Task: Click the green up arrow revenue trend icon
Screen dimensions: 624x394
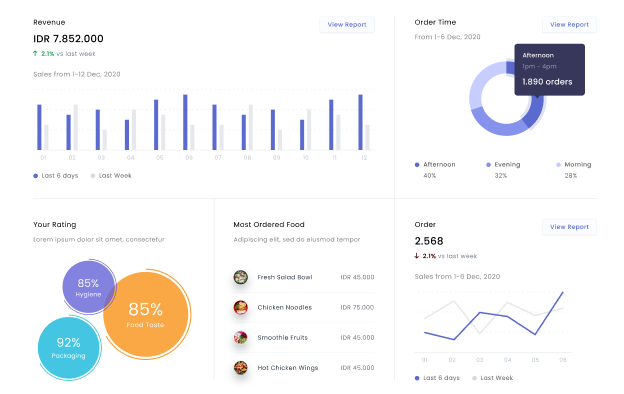Action: (35, 53)
